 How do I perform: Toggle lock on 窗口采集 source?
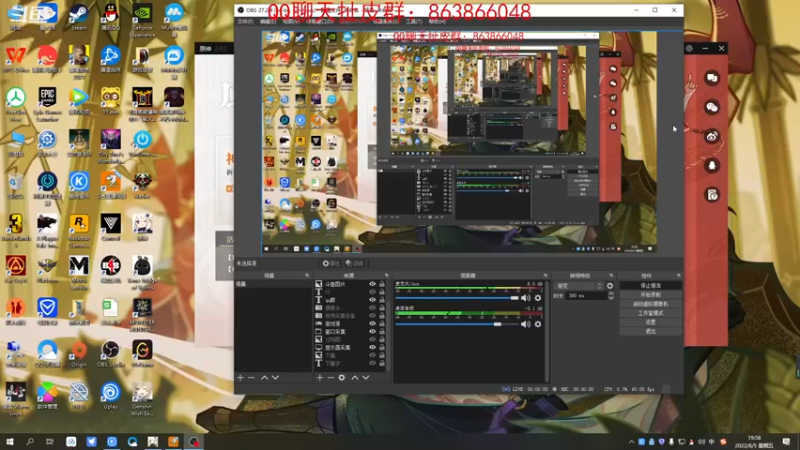tap(382, 332)
